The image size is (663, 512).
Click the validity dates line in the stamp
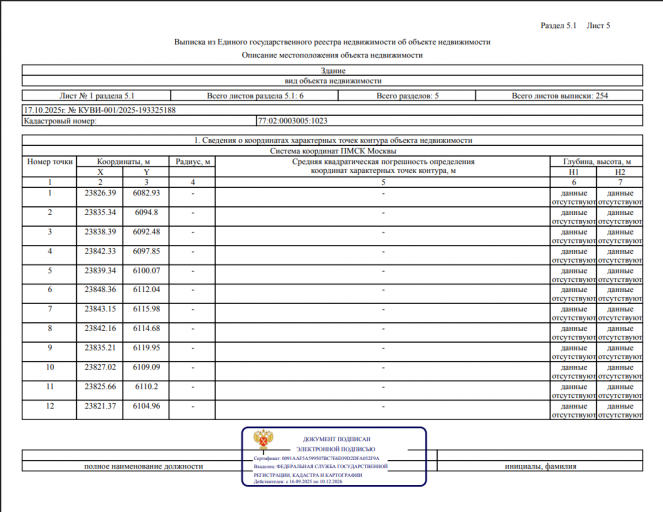coord(298,482)
